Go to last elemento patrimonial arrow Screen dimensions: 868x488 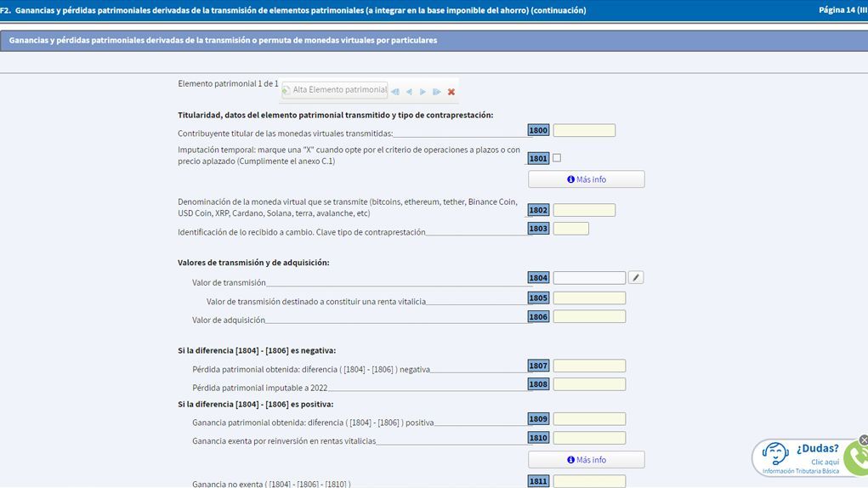437,92
